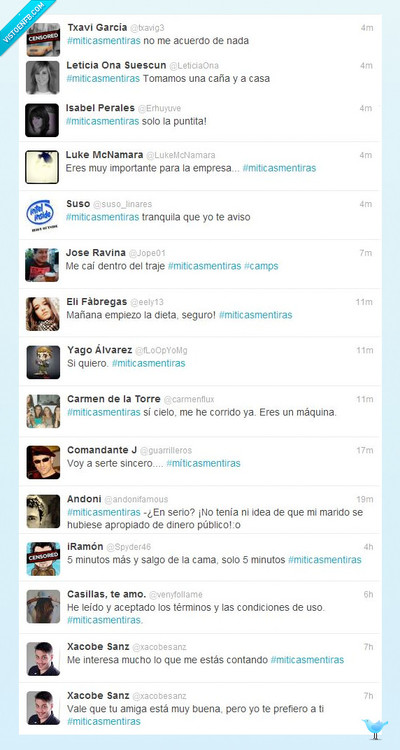This screenshot has width=400, height=750.
Task: Open Isabel Perales's profile name
Action: coord(100,108)
